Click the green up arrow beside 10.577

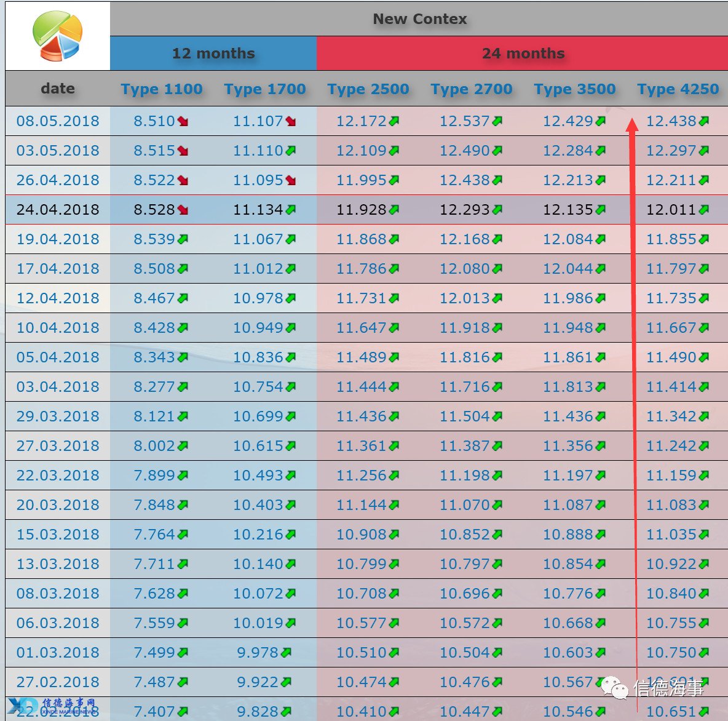pos(394,623)
